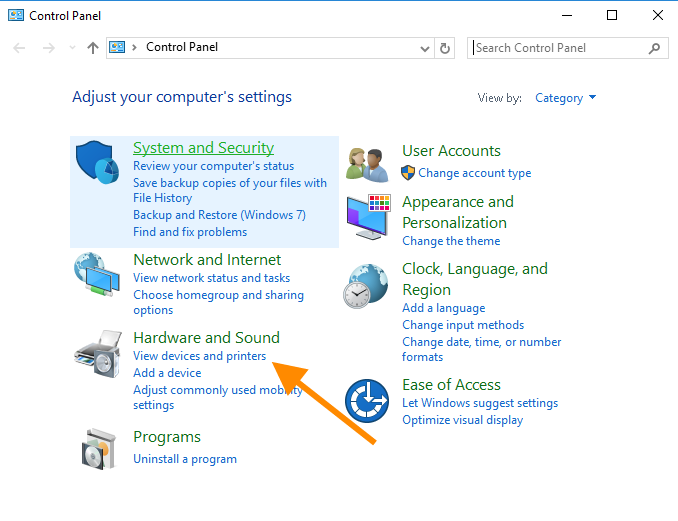Open the Hardware and Sound heading
678x521 pixels.
pyautogui.click(x=206, y=338)
